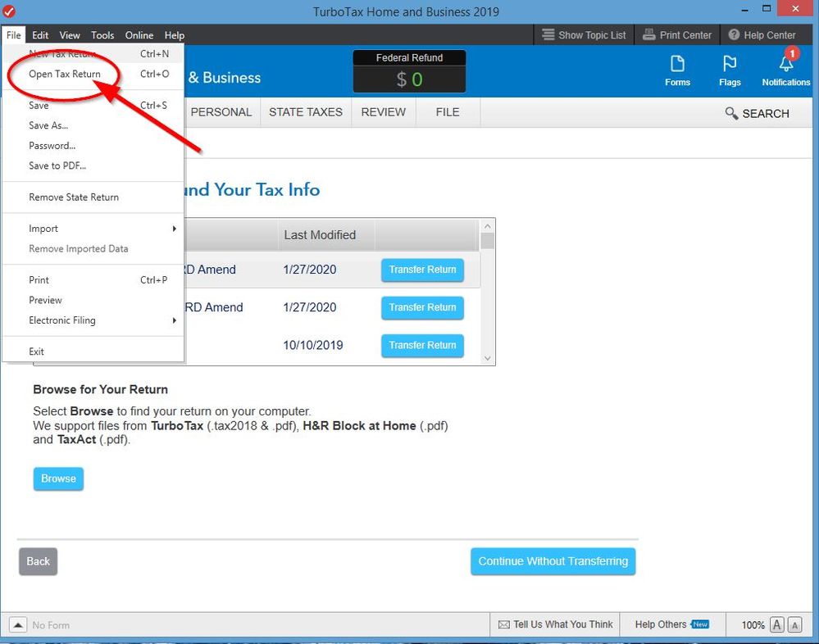Switch to the FILE tab

(x=448, y=112)
